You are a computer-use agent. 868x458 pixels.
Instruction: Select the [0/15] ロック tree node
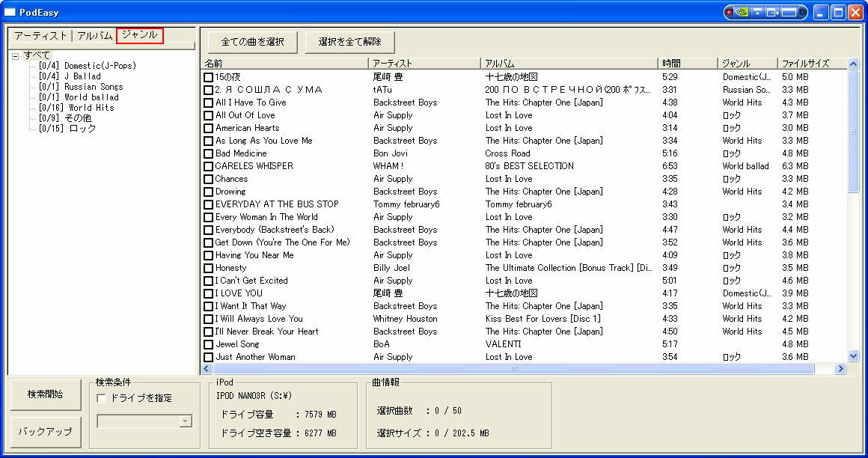click(x=67, y=129)
